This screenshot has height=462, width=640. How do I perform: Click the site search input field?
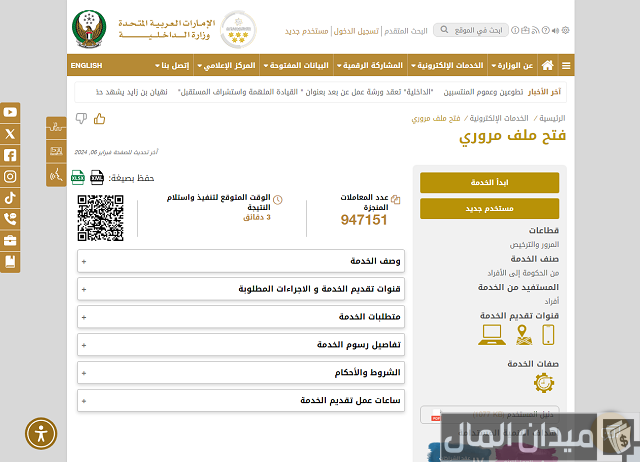tap(471, 30)
